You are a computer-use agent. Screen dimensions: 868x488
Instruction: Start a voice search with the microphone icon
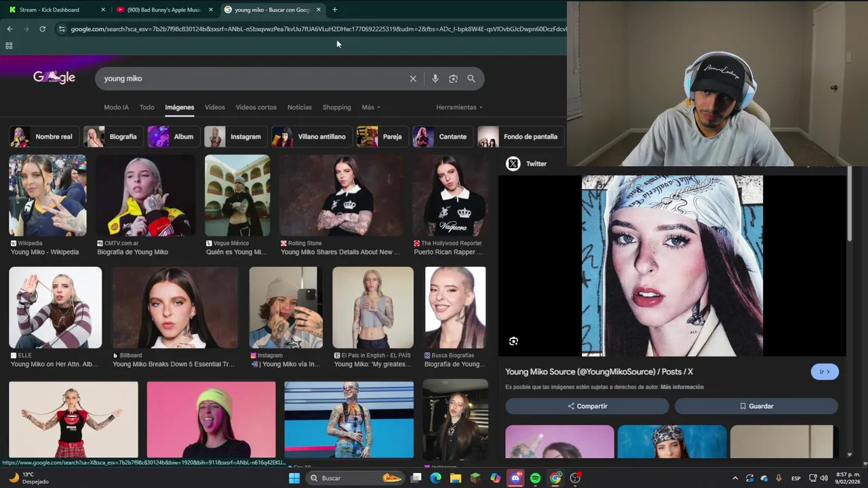[435, 79]
